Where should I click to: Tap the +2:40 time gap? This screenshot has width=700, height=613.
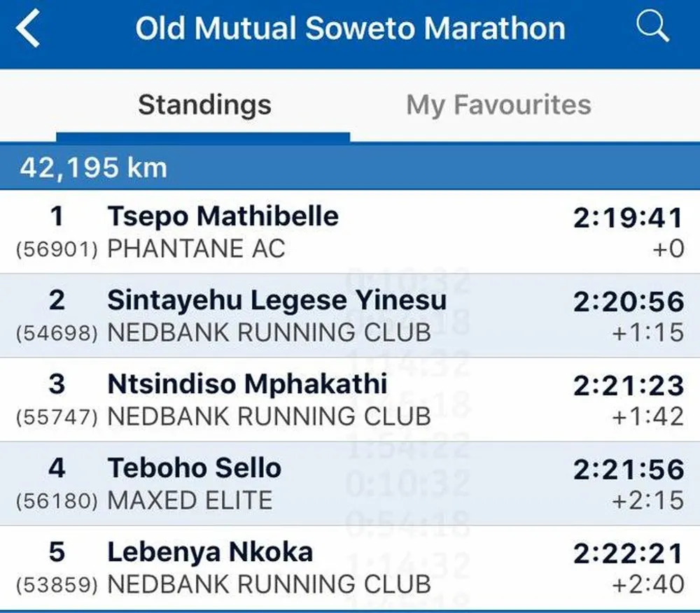(647, 584)
